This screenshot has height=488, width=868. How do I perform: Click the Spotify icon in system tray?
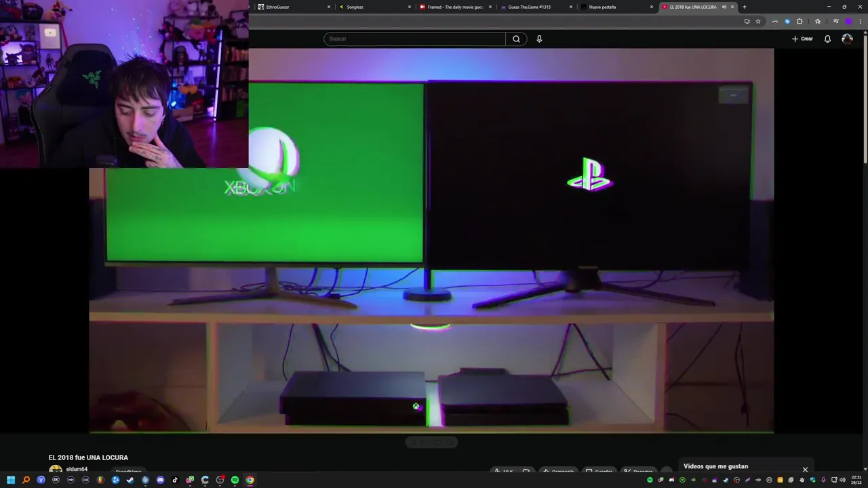tap(650, 480)
